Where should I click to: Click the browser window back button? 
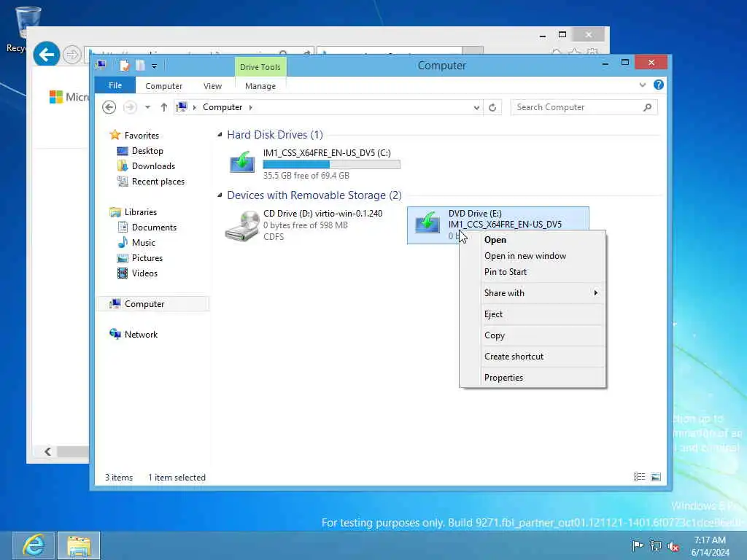(46, 55)
